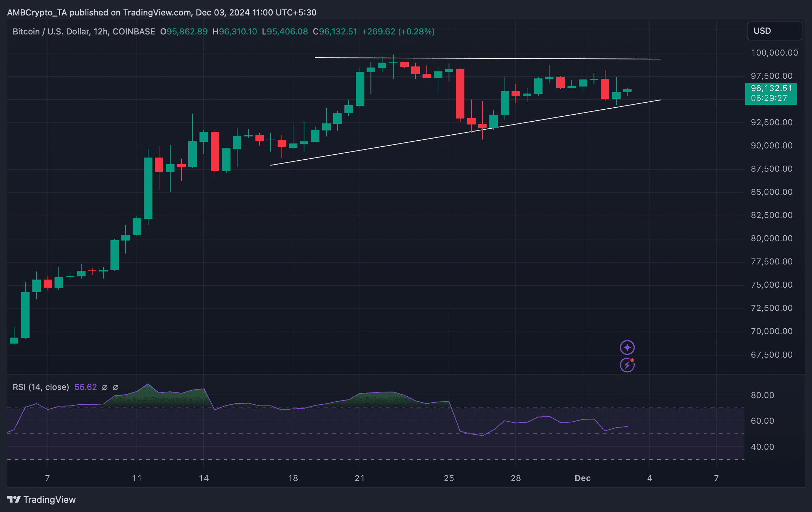Click date 18 on the time axis

click(x=293, y=478)
